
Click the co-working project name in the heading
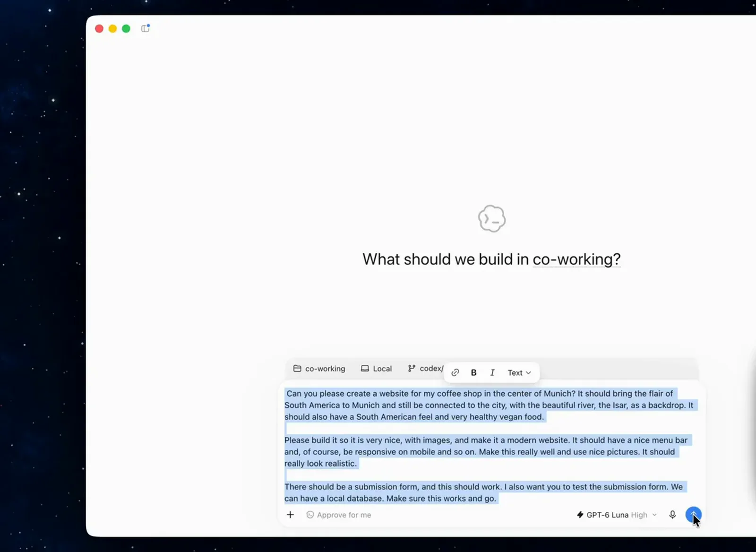(x=576, y=259)
